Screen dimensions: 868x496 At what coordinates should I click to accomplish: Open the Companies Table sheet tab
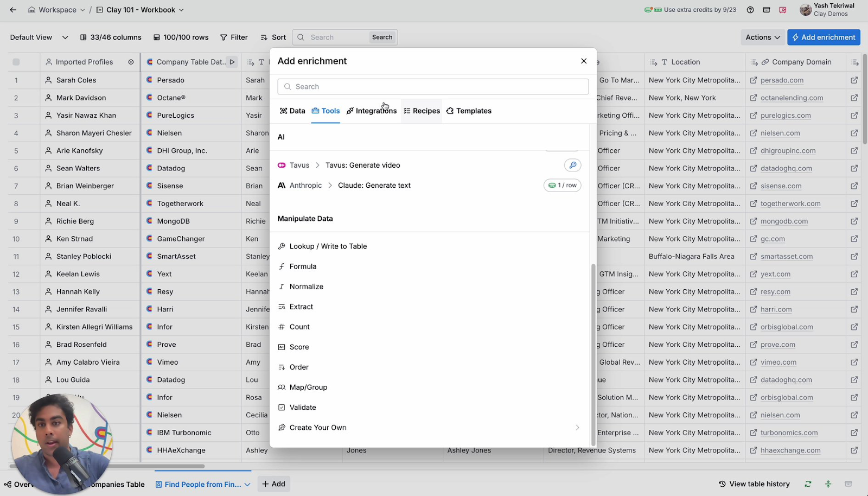pos(118,485)
